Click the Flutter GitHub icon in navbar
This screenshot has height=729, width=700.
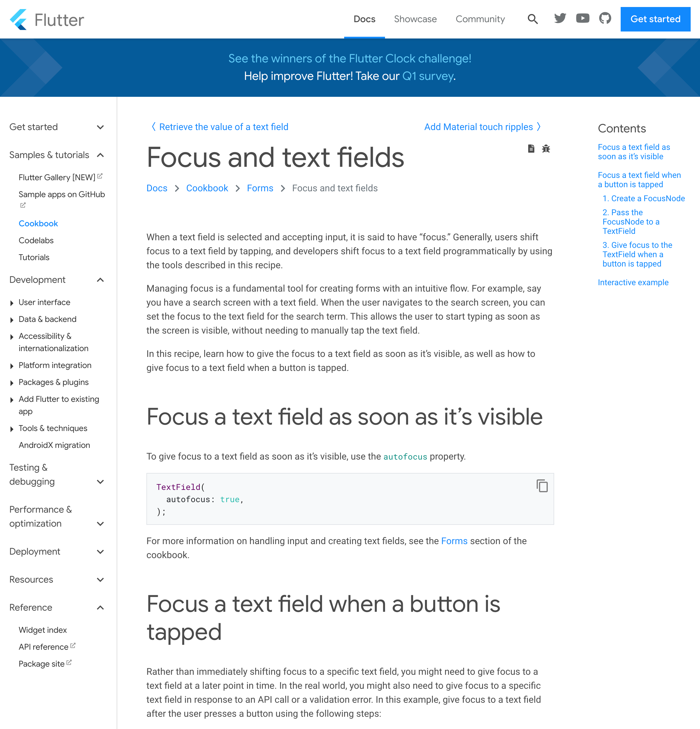604,18
